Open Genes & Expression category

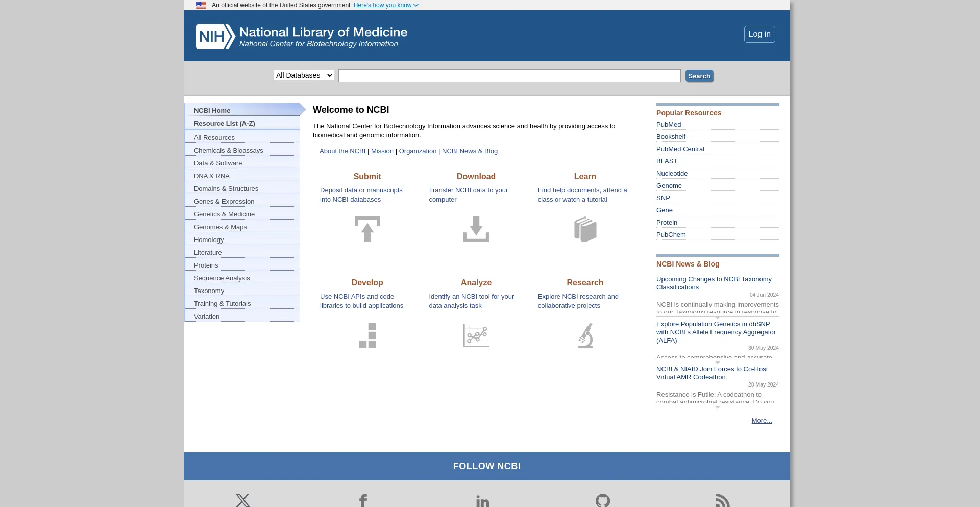click(243, 201)
